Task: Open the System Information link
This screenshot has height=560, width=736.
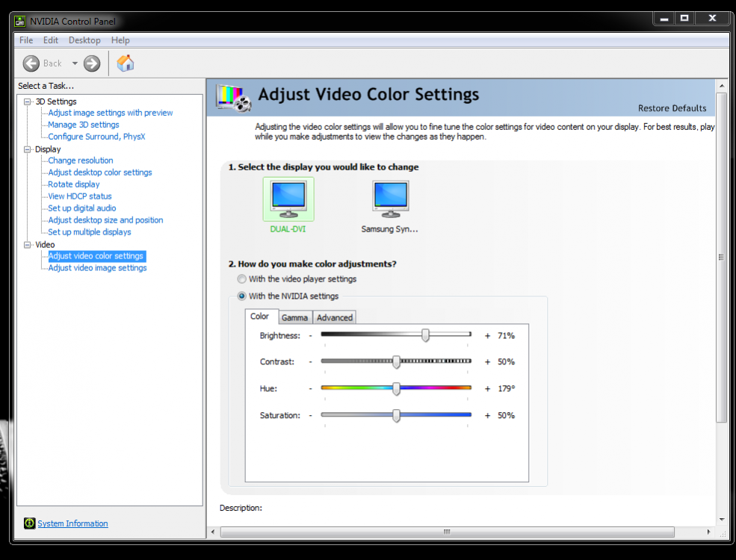Action: 72,523
